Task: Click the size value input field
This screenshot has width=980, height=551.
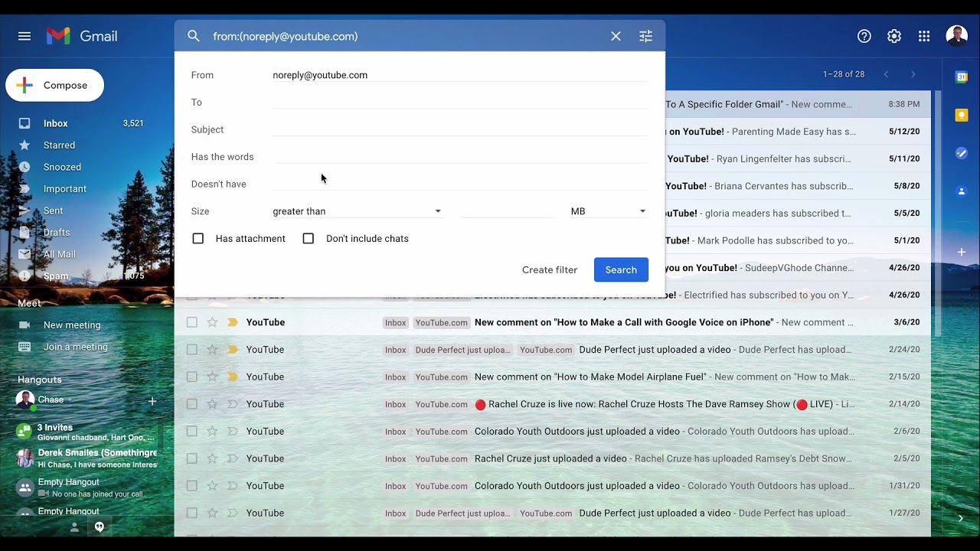Action: pos(508,211)
